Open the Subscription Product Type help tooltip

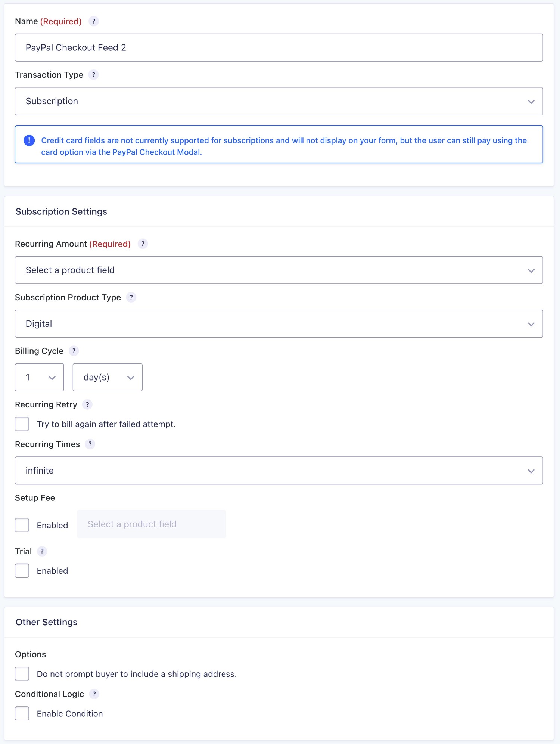pyautogui.click(x=131, y=297)
